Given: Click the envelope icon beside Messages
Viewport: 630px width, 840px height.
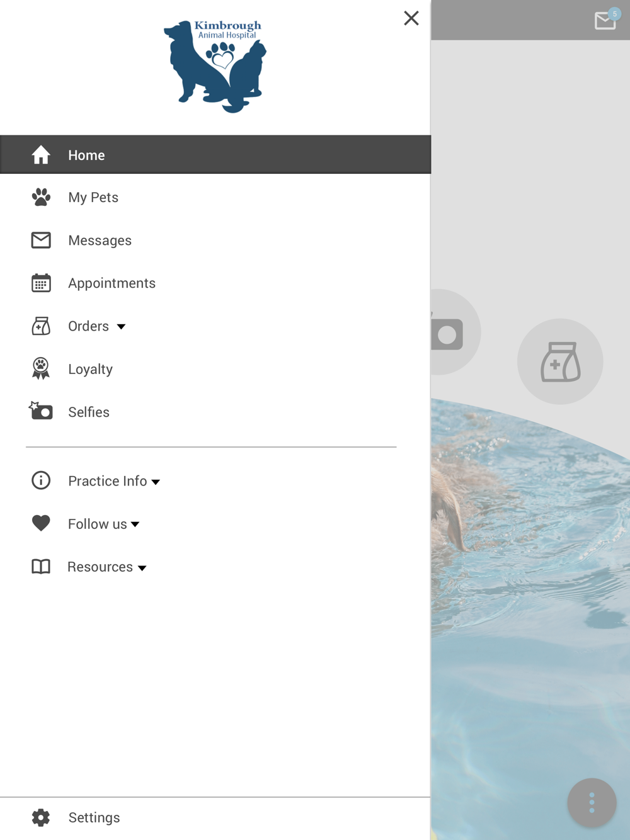Looking at the screenshot, I should pyautogui.click(x=41, y=240).
